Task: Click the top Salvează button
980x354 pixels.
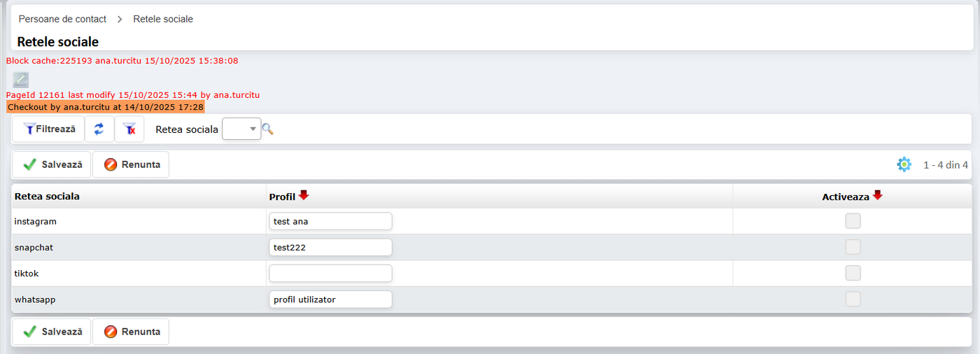Action: [x=52, y=164]
